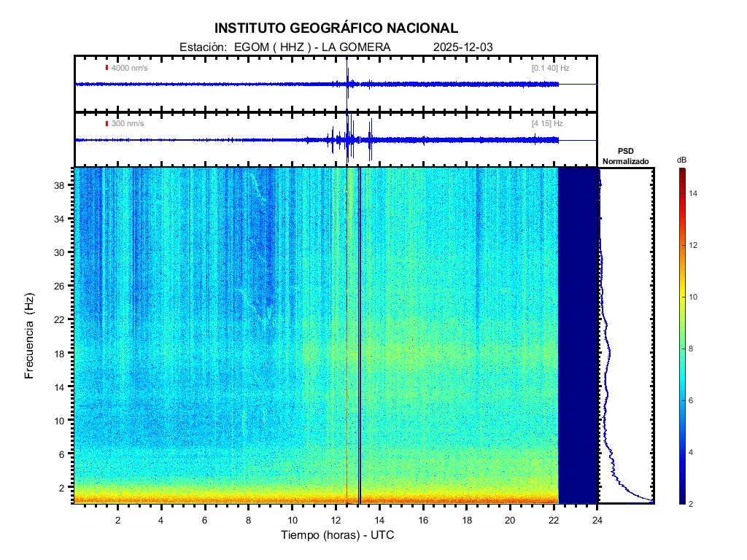The image size is (747, 560).
Task: Click the red 300 nm/s scale bar
Action: (x=107, y=123)
